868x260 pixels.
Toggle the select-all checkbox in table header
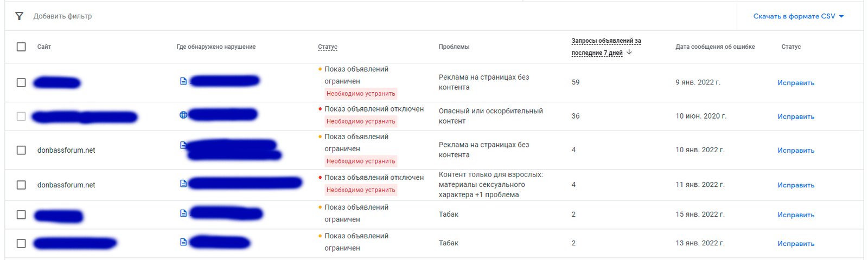(x=21, y=47)
